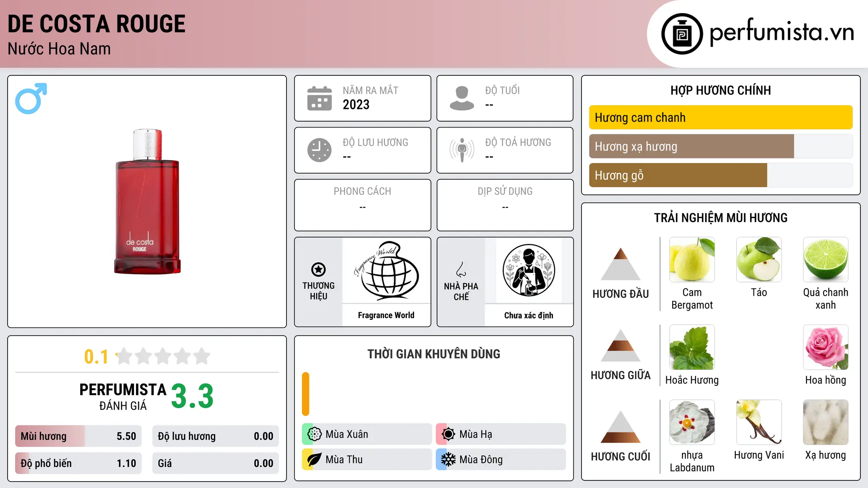Viewport: 868px width, 488px height.
Task: Click the Mùi hương 5.50 score bar
Action: pyautogui.click(x=78, y=436)
